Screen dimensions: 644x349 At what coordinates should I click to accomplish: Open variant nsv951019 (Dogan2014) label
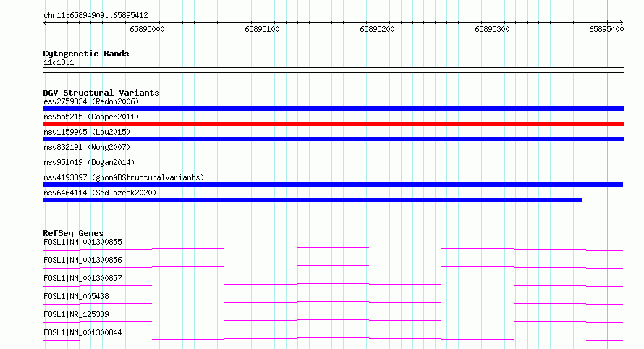coord(89,162)
